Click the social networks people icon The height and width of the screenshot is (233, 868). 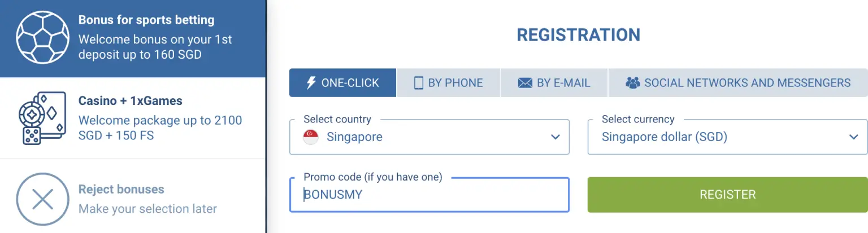632,83
